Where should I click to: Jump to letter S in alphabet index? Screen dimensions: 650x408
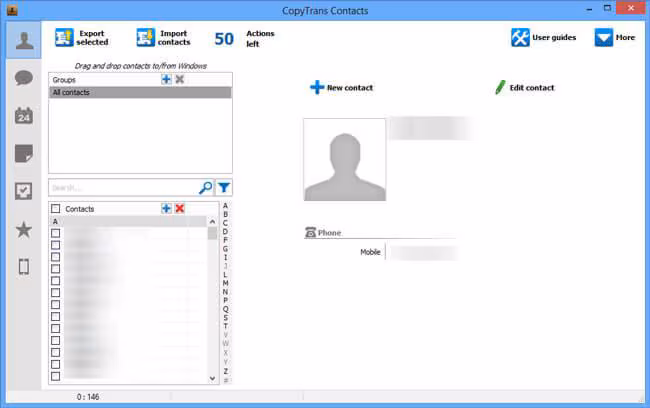[226, 318]
